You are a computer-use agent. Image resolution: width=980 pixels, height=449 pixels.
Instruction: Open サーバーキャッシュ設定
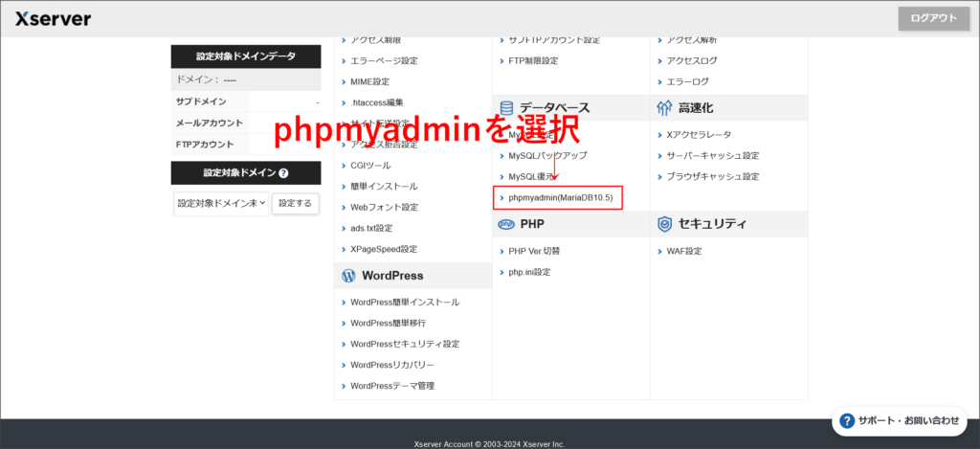coord(712,155)
